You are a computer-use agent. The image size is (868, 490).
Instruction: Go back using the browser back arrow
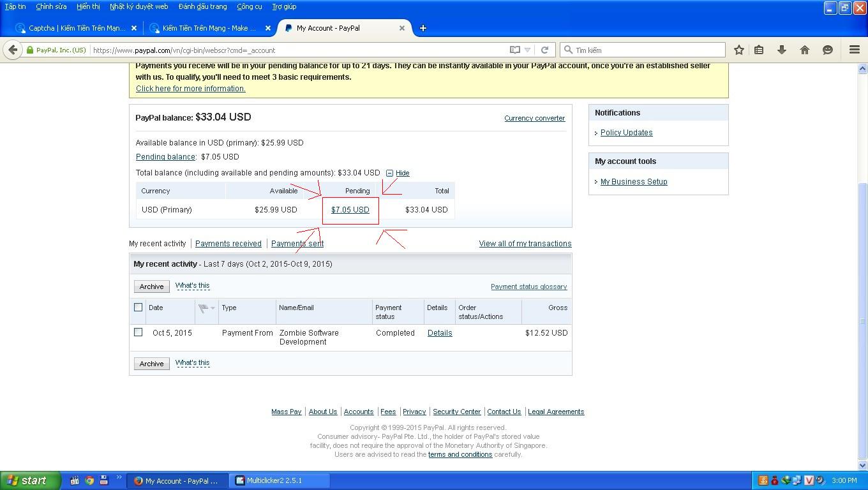(x=13, y=50)
